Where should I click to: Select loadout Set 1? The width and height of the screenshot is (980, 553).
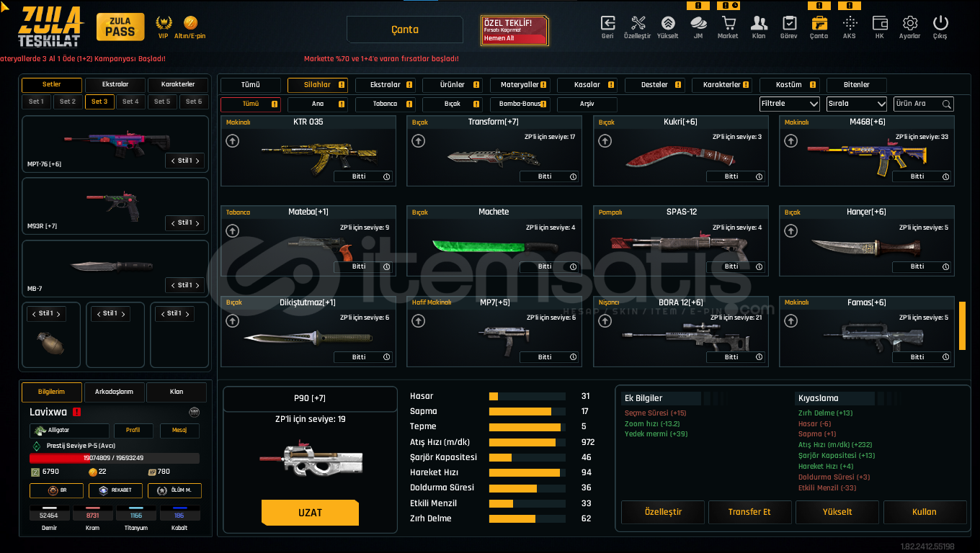point(36,102)
